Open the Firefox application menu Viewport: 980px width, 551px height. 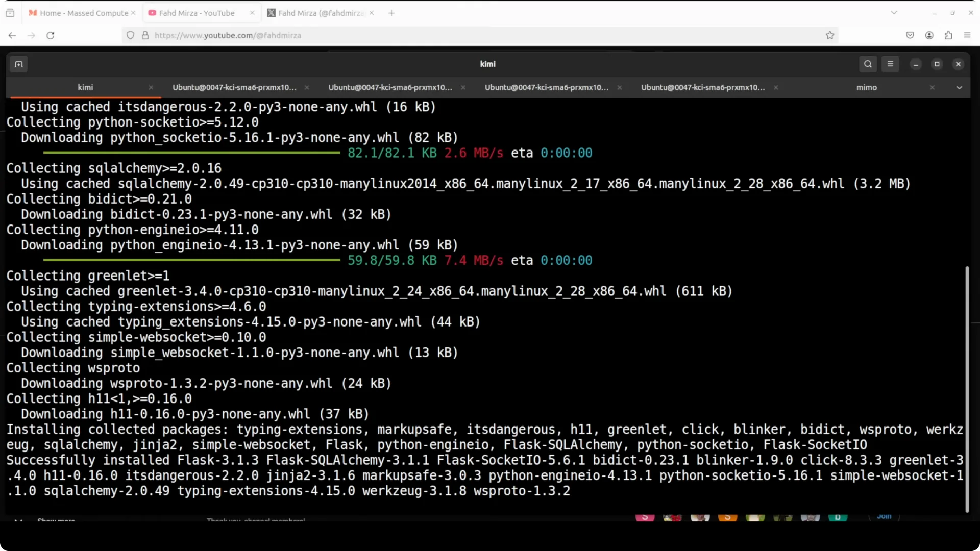(967, 35)
